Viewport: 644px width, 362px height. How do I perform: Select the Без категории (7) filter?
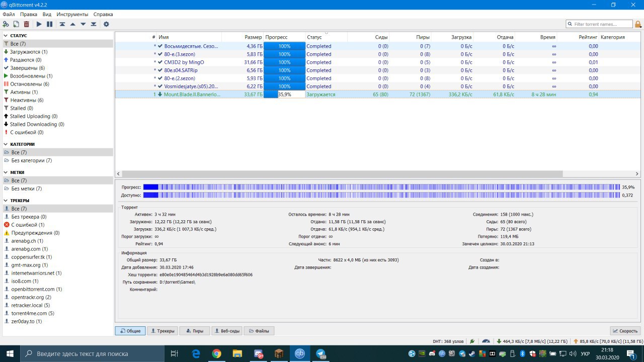coord(57,160)
